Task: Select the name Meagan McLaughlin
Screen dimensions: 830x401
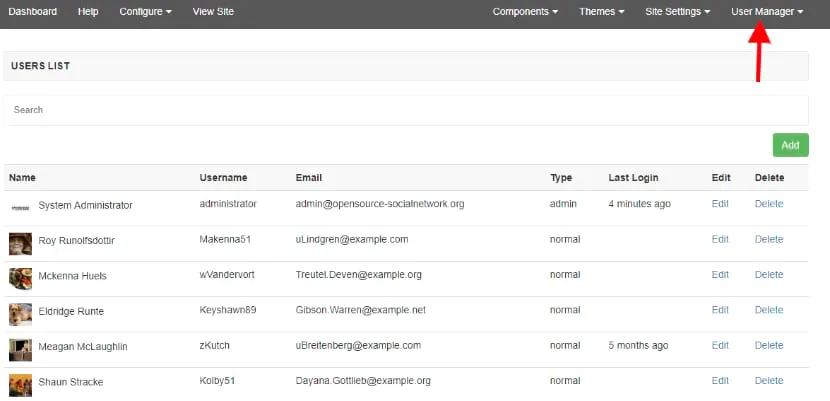Action: (83, 347)
